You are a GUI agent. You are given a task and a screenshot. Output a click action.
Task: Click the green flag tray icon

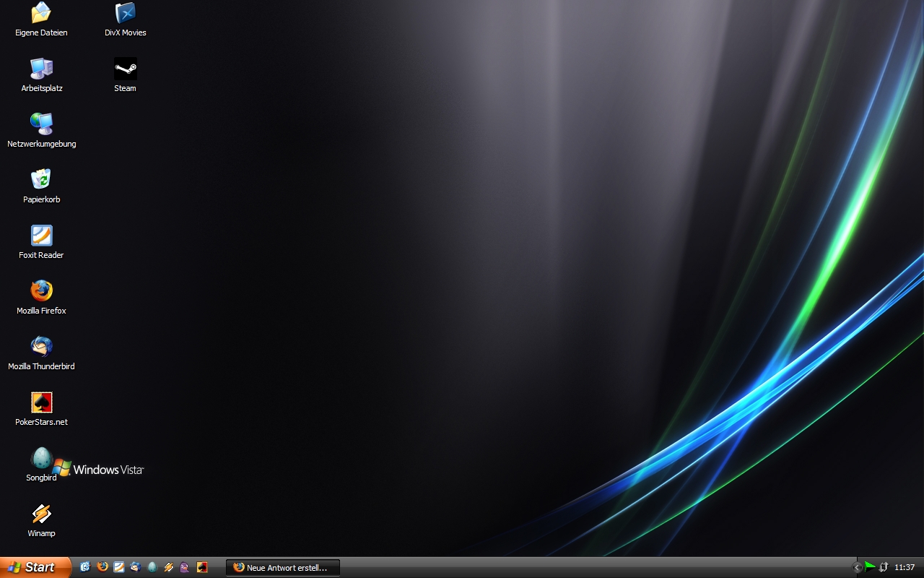pos(870,567)
